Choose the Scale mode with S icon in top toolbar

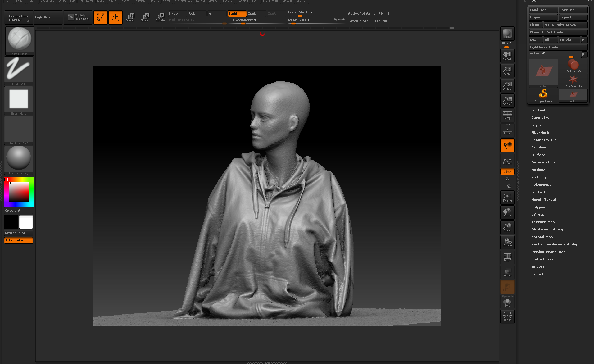(x=145, y=17)
